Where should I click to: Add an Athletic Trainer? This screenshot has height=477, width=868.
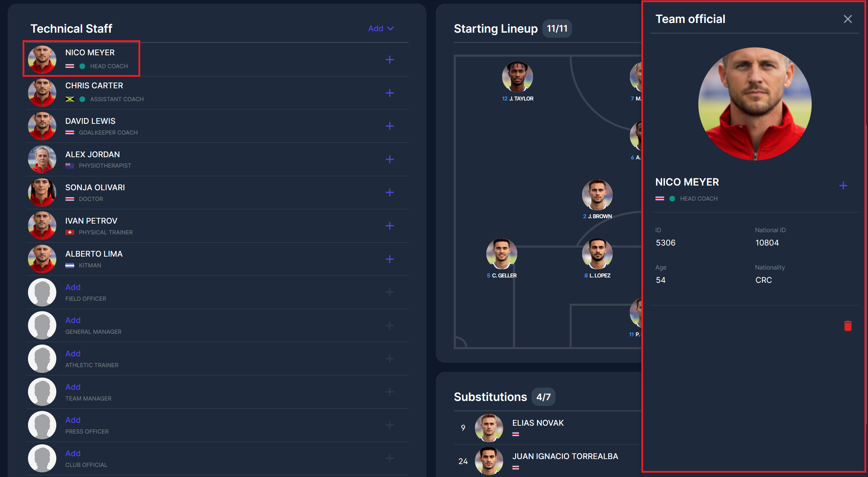click(73, 354)
